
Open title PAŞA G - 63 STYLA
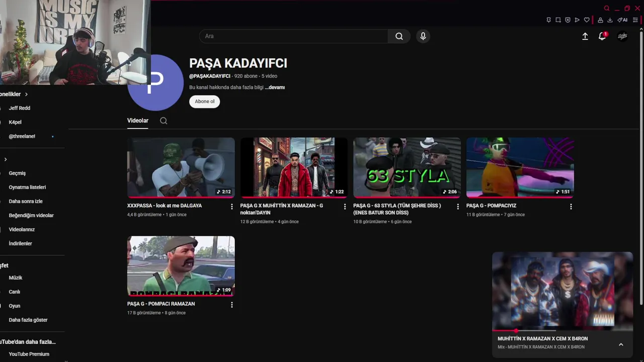point(397,209)
